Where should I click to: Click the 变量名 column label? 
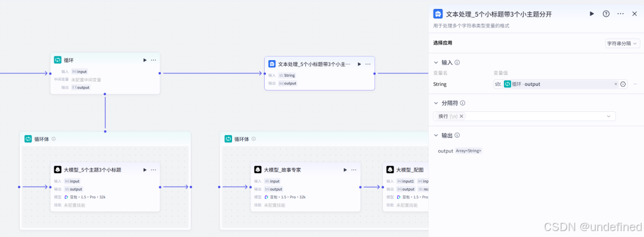pyautogui.click(x=440, y=73)
